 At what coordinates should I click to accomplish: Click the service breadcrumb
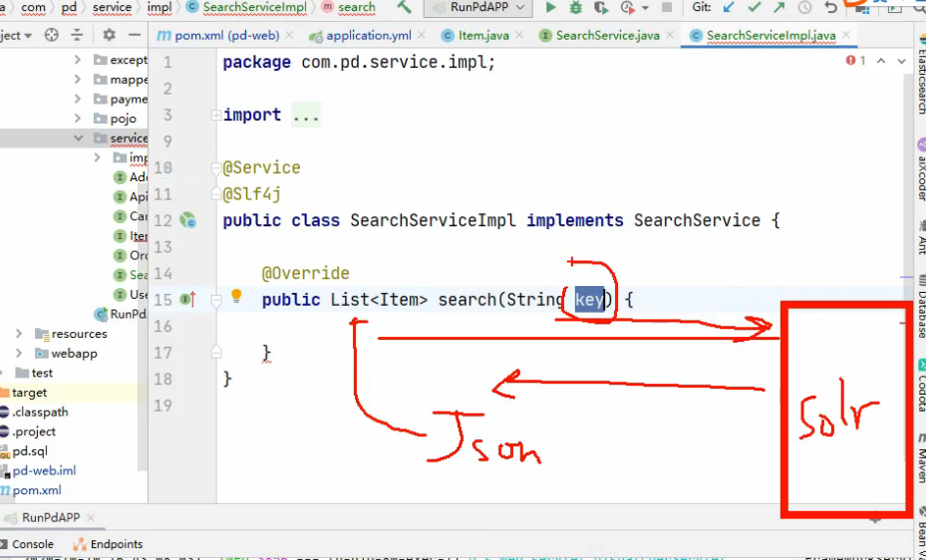[x=113, y=7]
